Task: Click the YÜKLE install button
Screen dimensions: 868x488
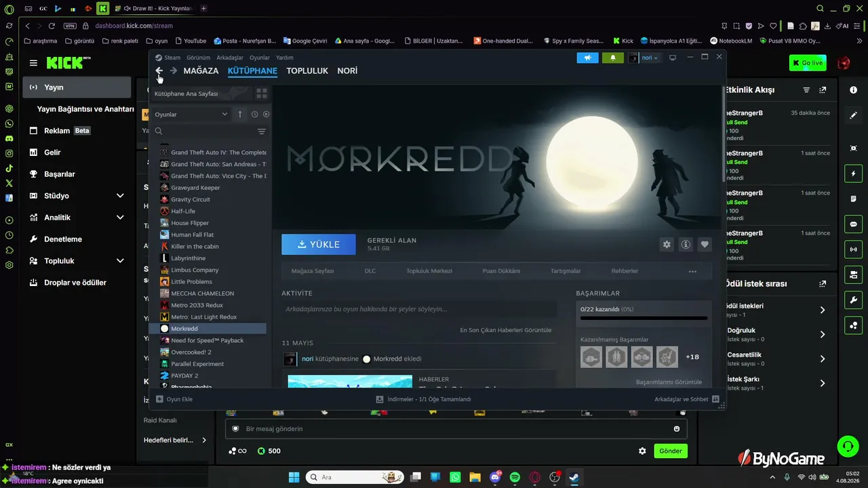Action: tap(319, 245)
